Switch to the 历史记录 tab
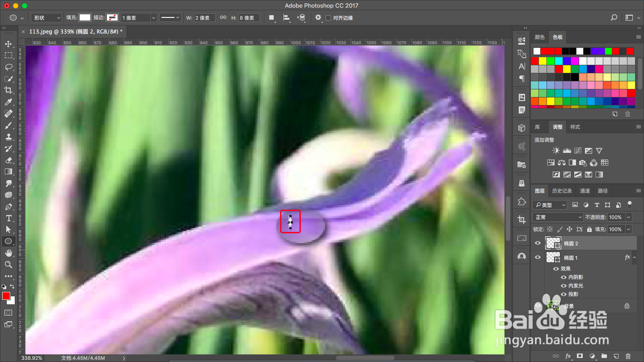 (x=562, y=191)
